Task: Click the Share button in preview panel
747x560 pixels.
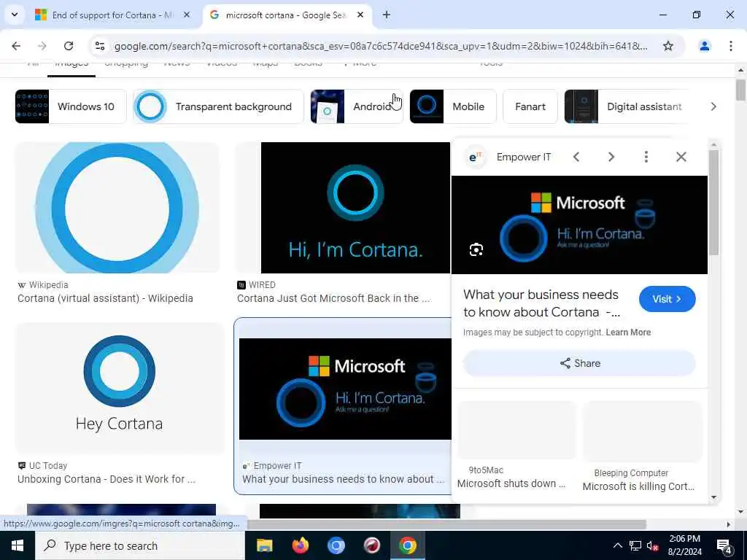Action: click(x=579, y=363)
